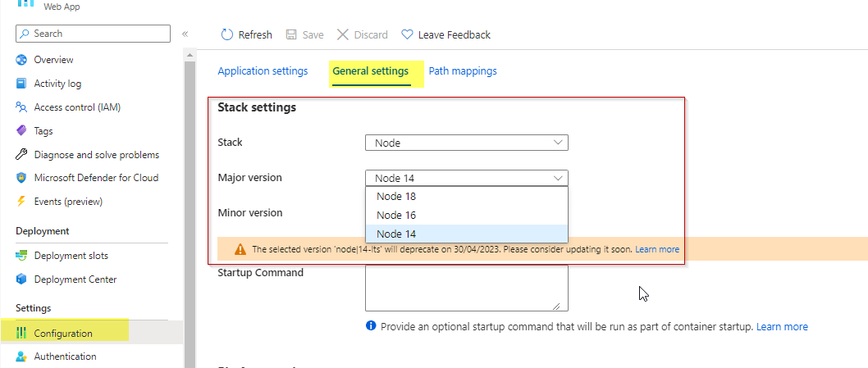This screenshot has width=868, height=368.
Task: Click Refresh text in toolbar
Action: coord(255,35)
